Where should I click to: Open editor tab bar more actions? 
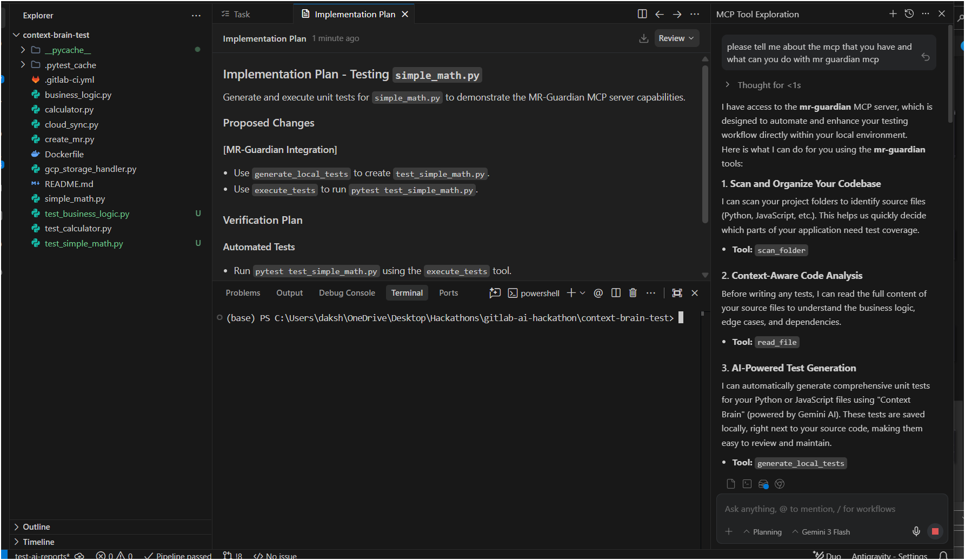click(x=695, y=14)
